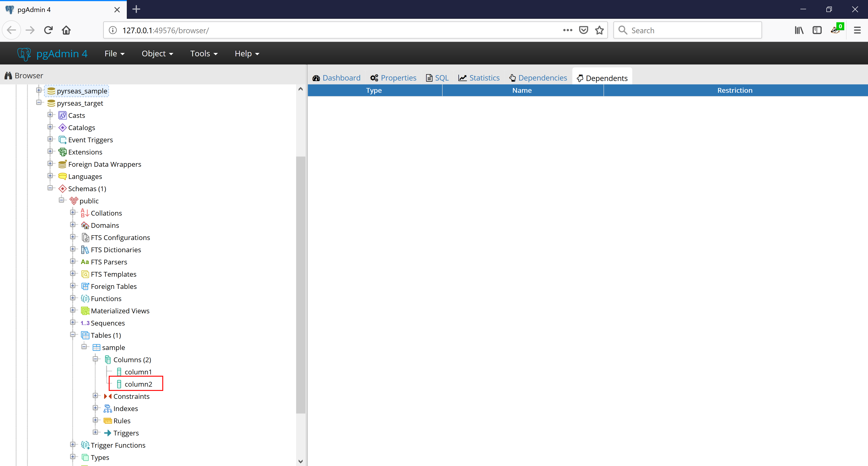Collapse the Schemas (1) node
Screen dimensions: 868x466
(50, 188)
